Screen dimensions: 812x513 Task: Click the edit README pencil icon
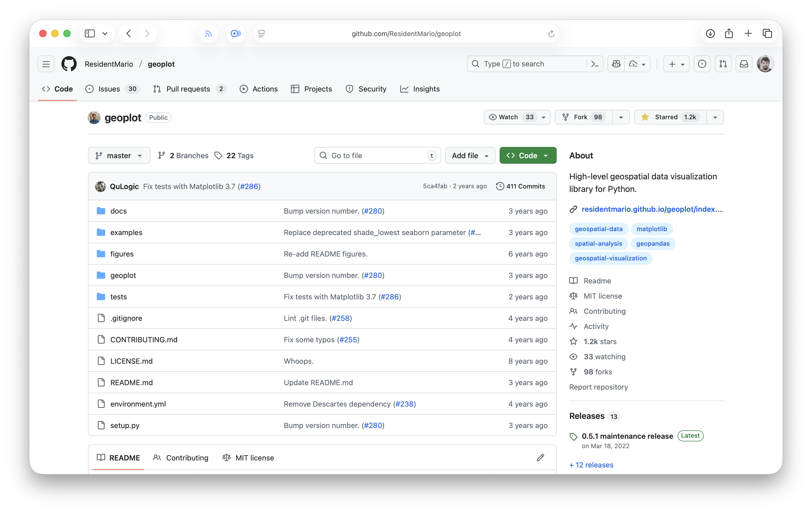540,457
